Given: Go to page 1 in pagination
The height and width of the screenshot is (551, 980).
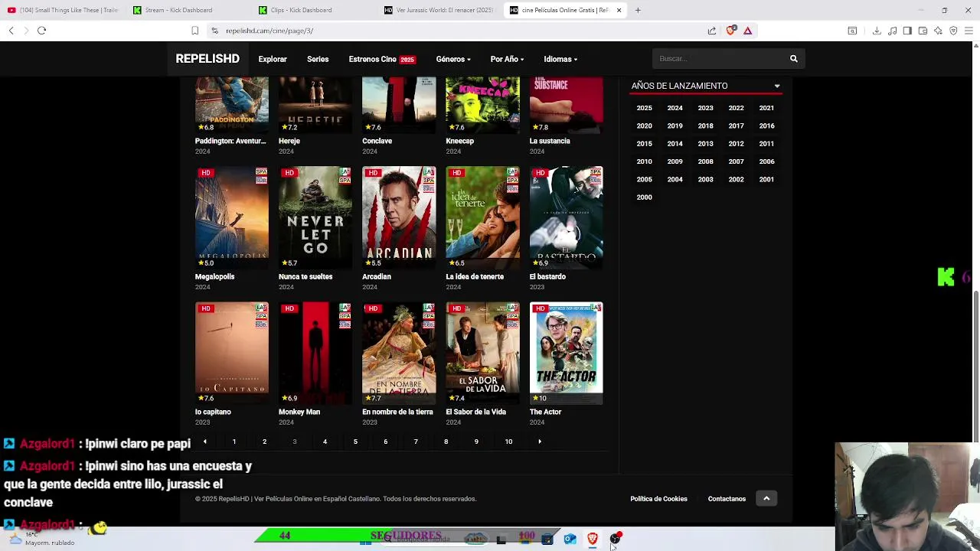Looking at the screenshot, I should tap(234, 442).
